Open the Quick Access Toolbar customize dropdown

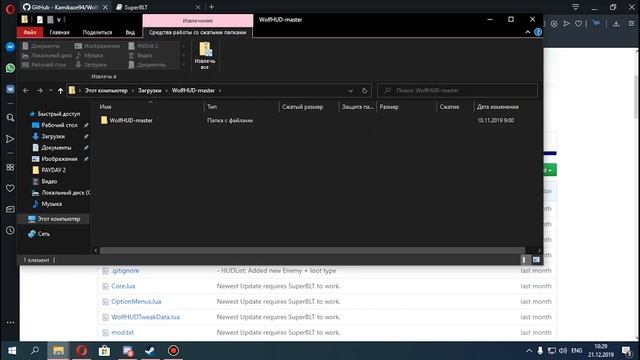(x=59, y=20)
